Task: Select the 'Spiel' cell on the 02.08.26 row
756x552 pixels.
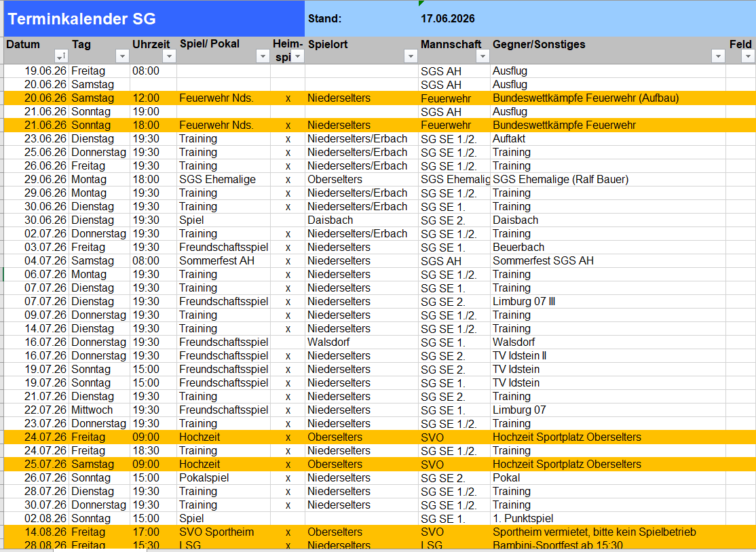Action: tap(224, 519)
